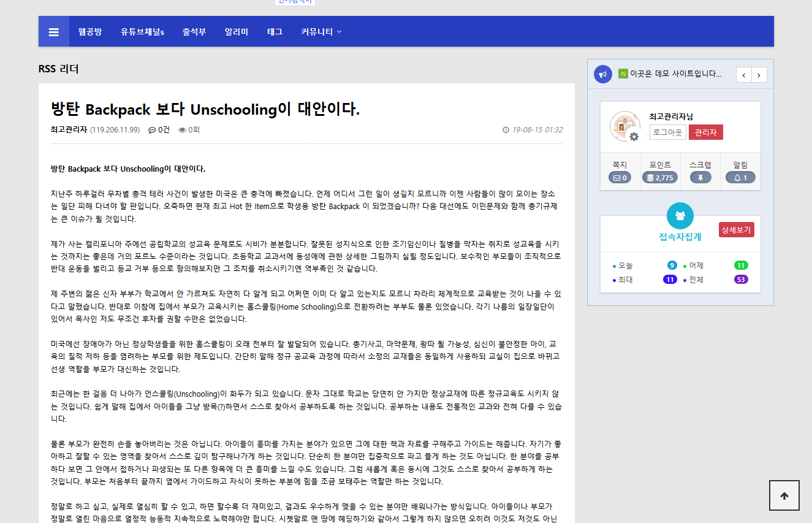The height and width of the screenshot is (523, 812).
Task: Open scraps via the 스크랩 pin icon
Action: [x=699, y=178]
